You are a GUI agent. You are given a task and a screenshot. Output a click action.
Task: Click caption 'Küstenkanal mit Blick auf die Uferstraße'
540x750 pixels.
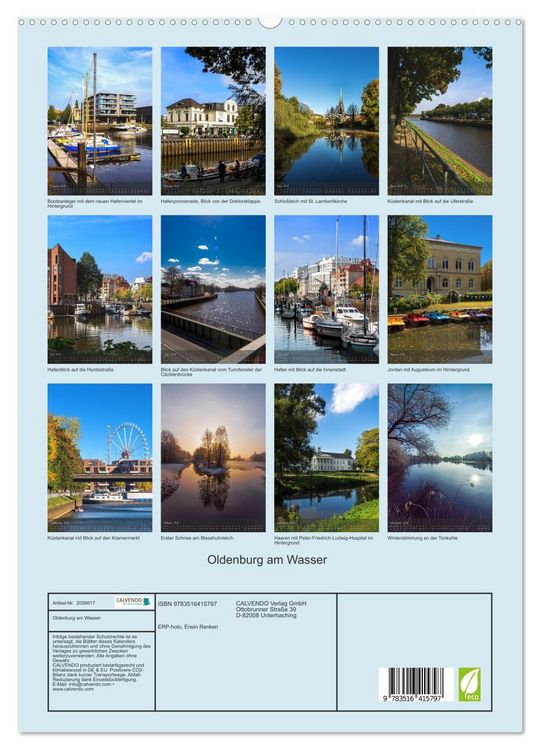coord(430,201)
